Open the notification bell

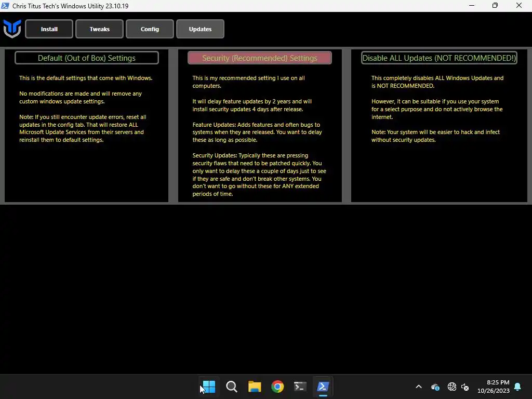pos(518,387)
